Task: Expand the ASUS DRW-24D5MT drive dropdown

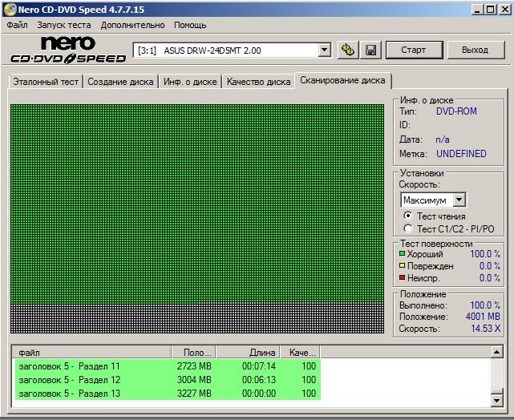Action: click(x=324, y=50)
